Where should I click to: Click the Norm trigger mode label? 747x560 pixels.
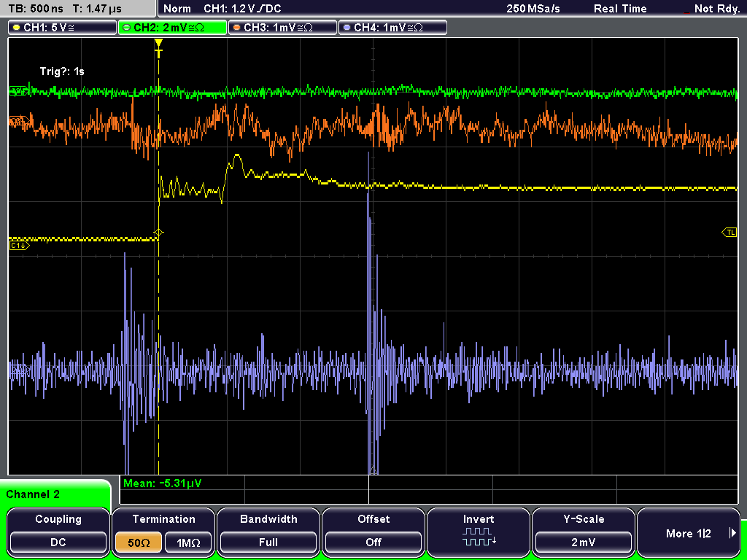[177, 9]
